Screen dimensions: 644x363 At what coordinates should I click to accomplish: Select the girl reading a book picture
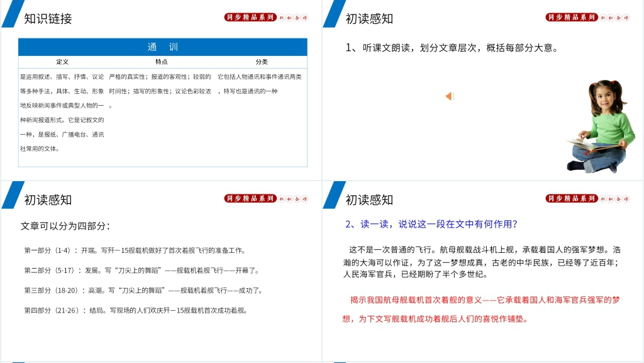pos(599,126)
